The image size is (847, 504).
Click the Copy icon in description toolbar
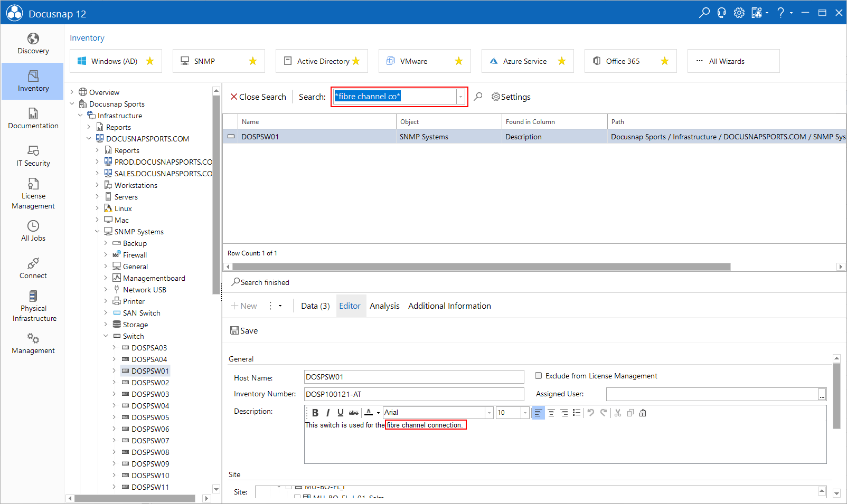tap(630, 413)
